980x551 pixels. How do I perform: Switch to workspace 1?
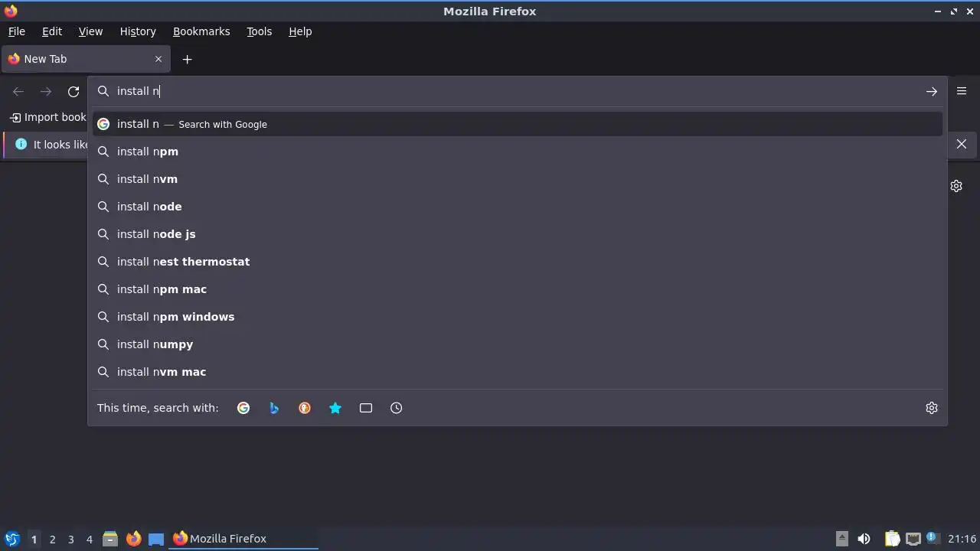click(x=34, y=540)
